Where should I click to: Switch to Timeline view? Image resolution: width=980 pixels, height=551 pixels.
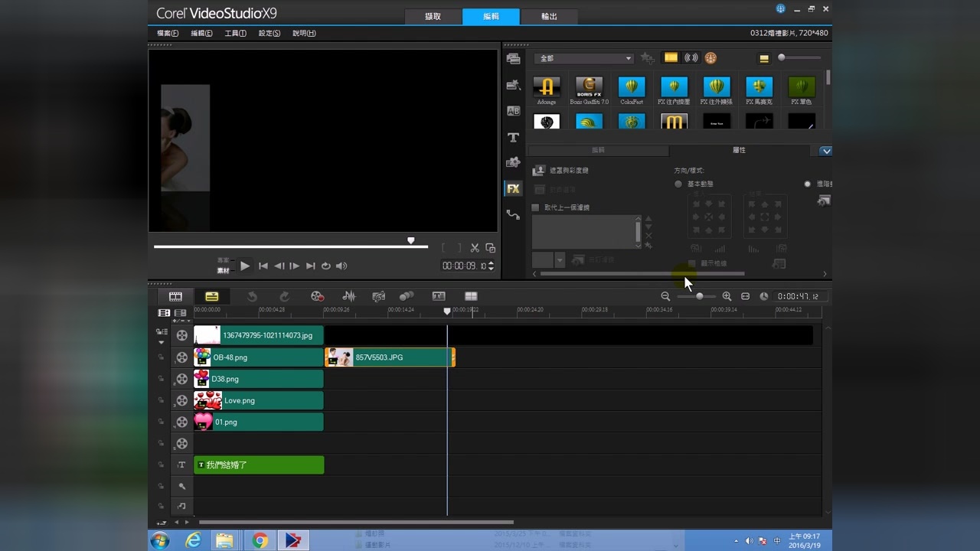pos(211,296)
